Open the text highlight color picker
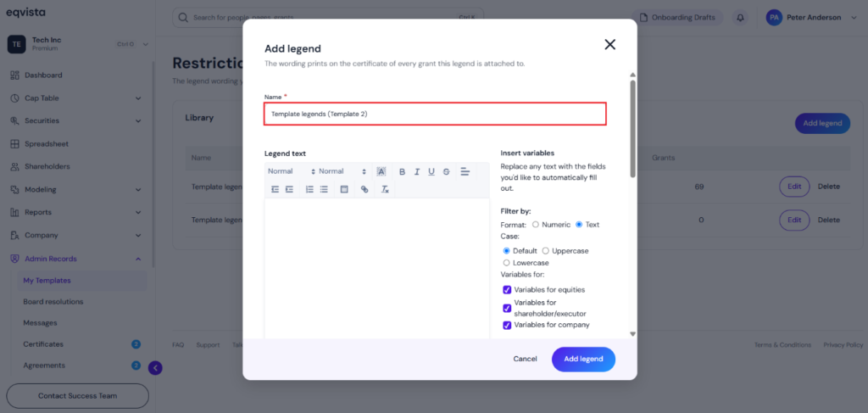Image resolution: width=868 pixels, height=413 pixels. (x=381, y=171)
